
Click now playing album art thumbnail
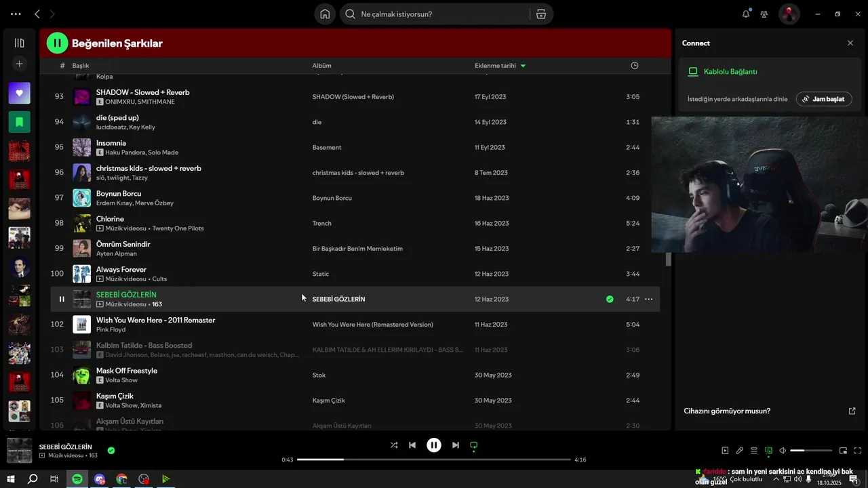click(x=20, y=451)
